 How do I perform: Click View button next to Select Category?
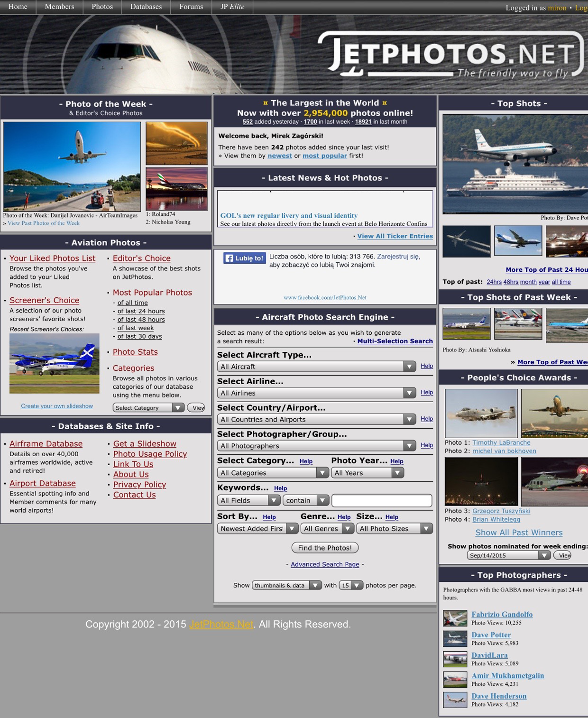click(x=197, y=408)
